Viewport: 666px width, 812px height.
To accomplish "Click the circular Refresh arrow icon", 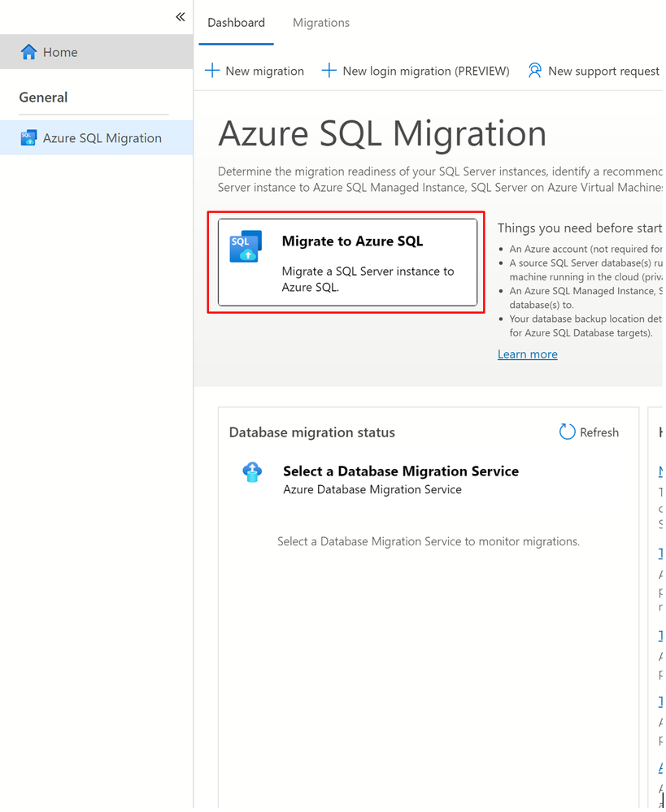I will click(x=567, y=432).
